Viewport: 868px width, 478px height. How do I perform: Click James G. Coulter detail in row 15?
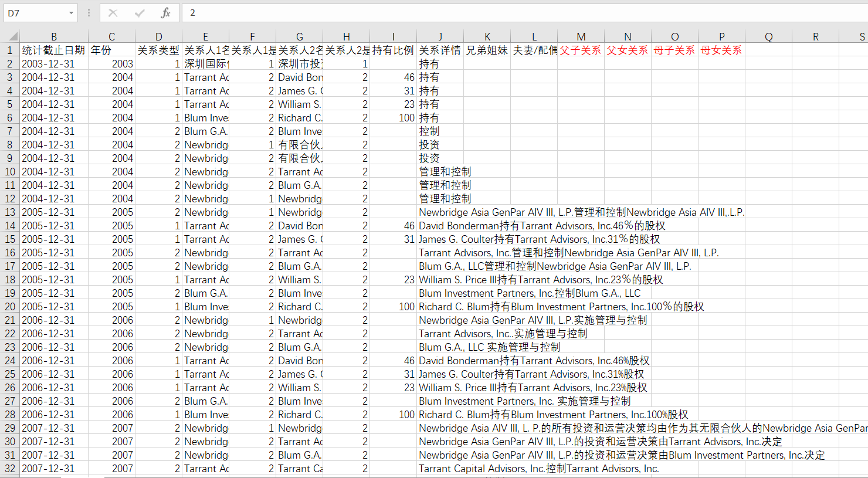[539, 239]
